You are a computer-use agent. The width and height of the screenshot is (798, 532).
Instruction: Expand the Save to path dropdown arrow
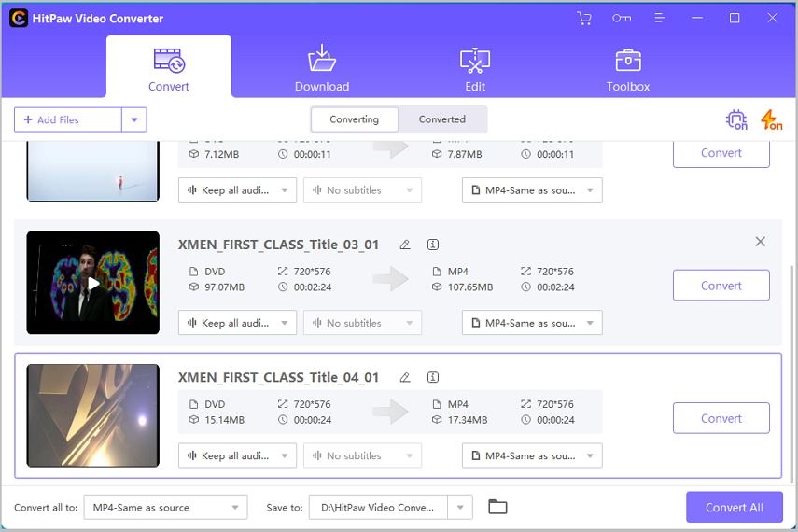(460, 507)
